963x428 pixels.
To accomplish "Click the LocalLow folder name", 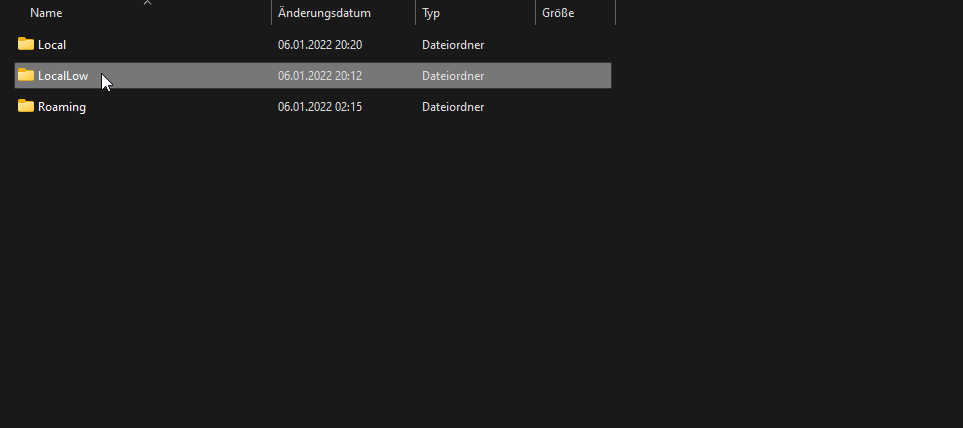I will pyautogui.click(x=63, y=76).
